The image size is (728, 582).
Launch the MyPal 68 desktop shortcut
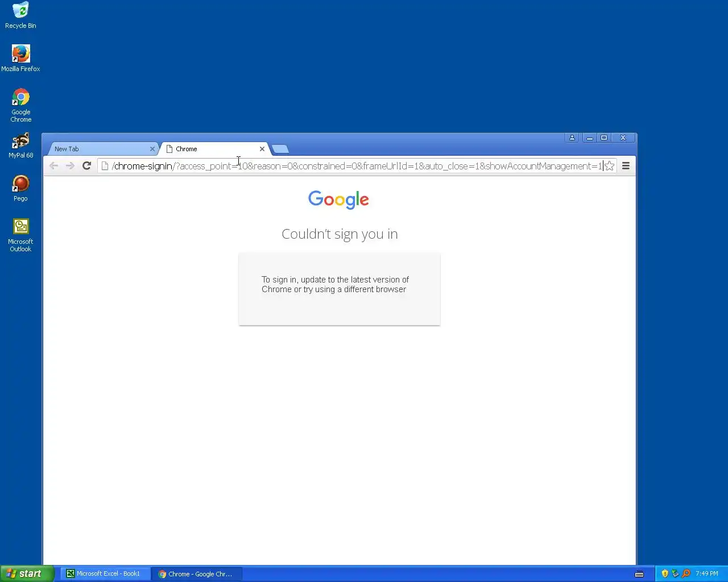click(x=20, y=145)
